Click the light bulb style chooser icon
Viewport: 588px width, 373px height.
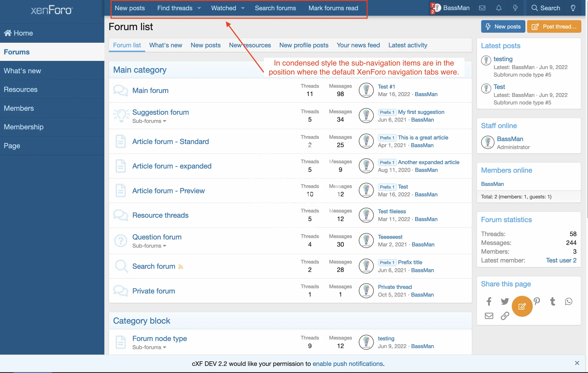coord(573,8)
